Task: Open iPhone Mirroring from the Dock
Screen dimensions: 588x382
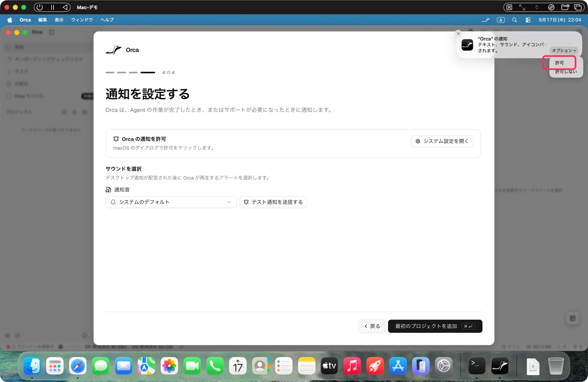Action: click(x=421, y=366)
